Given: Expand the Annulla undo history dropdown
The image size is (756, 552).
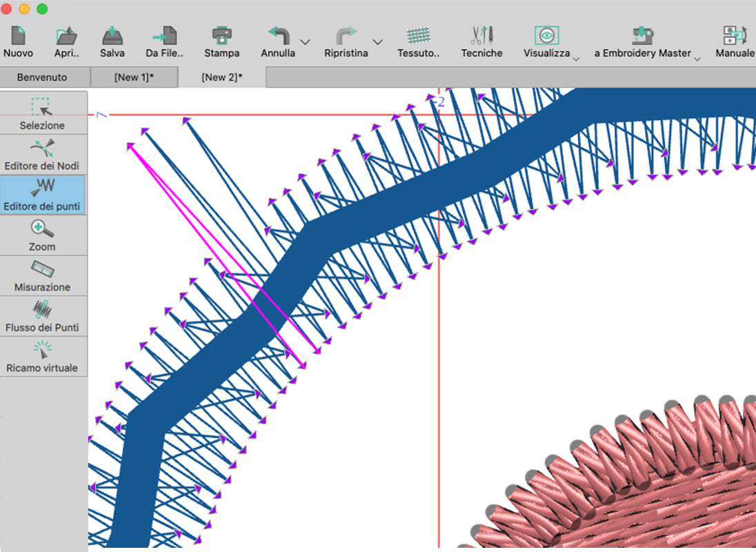Looking at the screenshot, I should [x=305, y=43].
